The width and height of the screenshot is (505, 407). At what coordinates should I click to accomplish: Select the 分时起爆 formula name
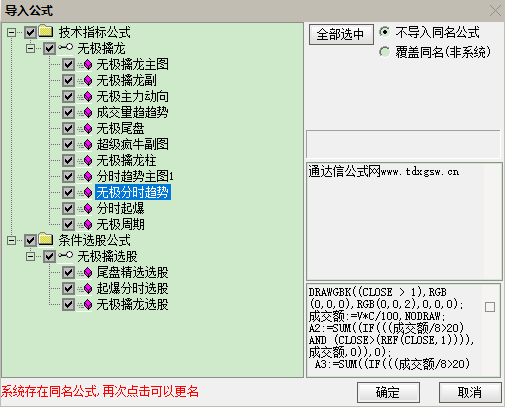(120, 208)
